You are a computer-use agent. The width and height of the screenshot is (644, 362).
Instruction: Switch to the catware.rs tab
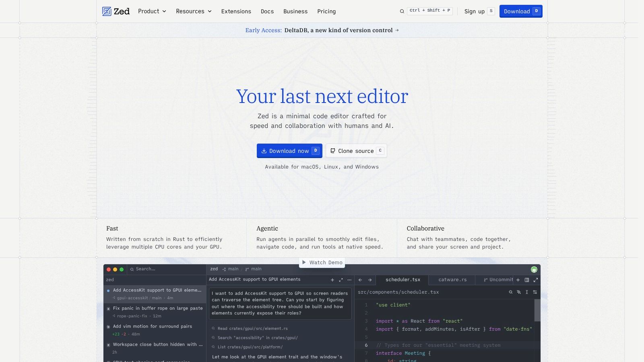point(452,280)
